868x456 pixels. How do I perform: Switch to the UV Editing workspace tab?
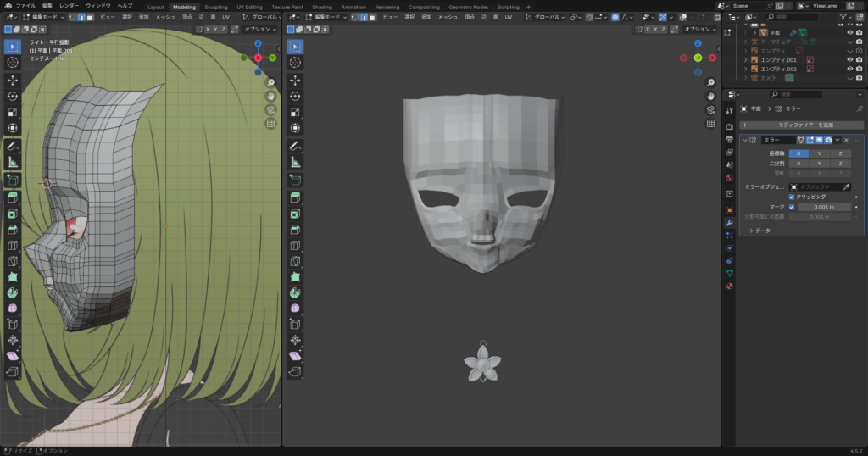pyautogui.click(x=250, y=7)
